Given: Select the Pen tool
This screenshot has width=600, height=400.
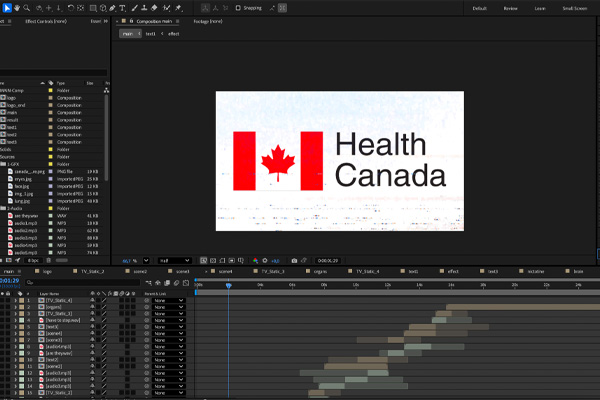Looking at the screenshot, I should [x=112, y=8].
